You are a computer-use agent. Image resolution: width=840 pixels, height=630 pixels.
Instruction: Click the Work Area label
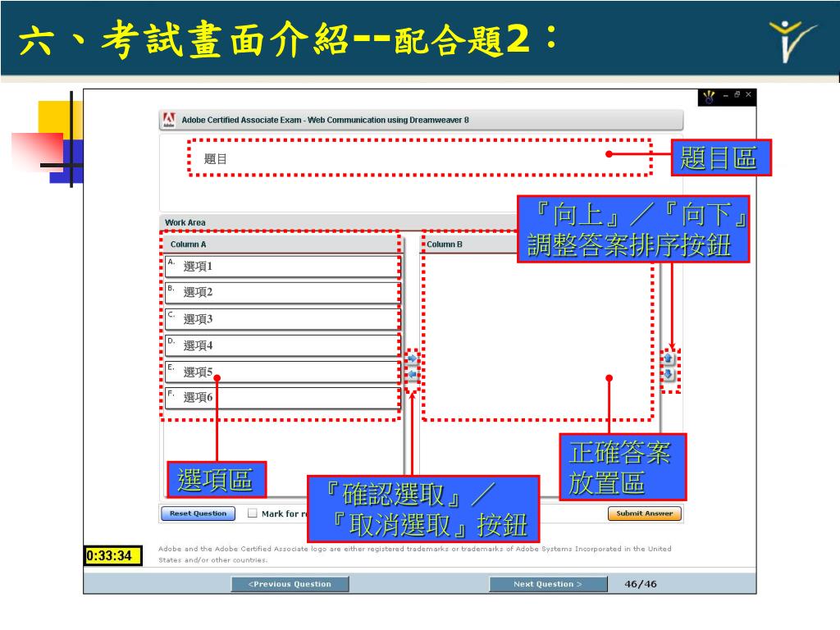tap(185, 222)
